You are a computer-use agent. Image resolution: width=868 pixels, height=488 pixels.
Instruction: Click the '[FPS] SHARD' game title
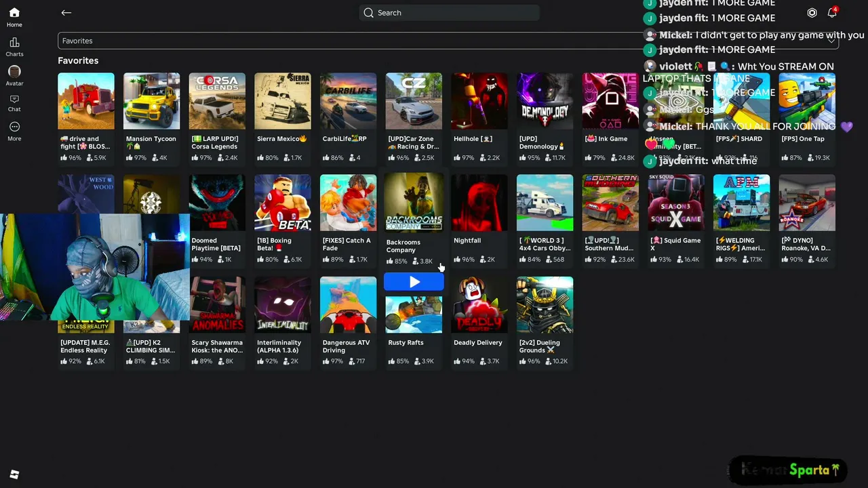point(739,139)
